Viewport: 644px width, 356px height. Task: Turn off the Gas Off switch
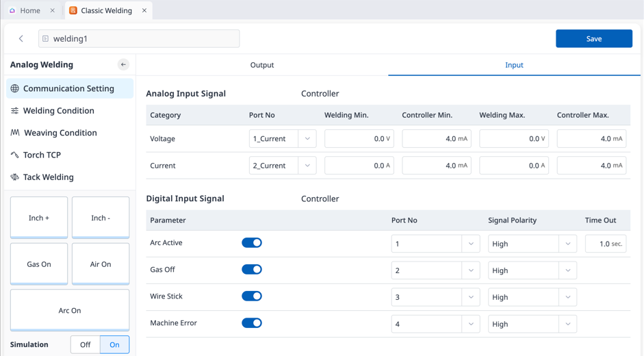[x=252, y=270]
